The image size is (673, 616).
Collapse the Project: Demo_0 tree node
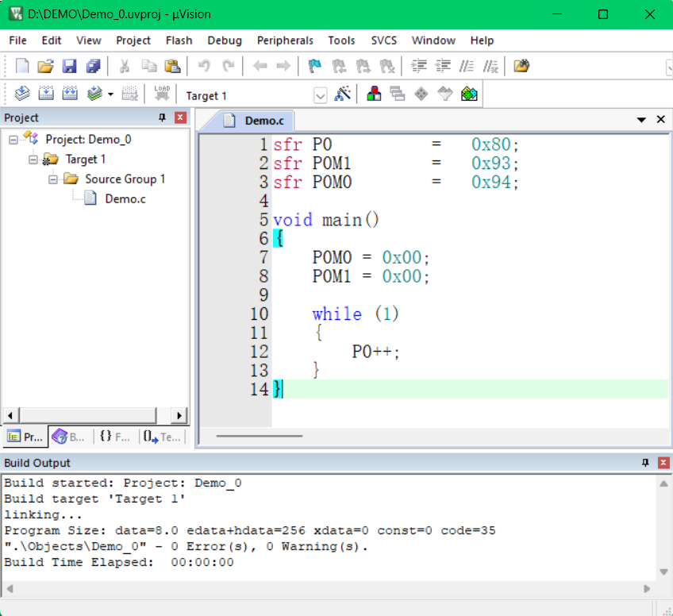13,140
